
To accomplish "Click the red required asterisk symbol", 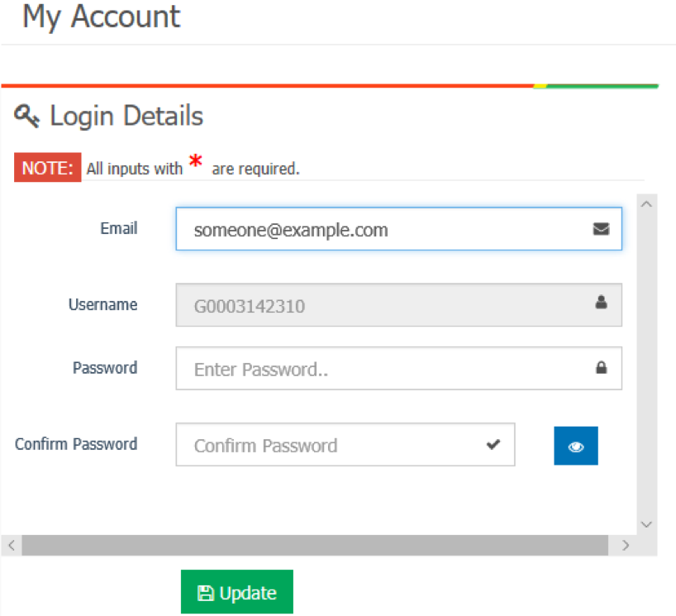I will click(x=196, y=161).
